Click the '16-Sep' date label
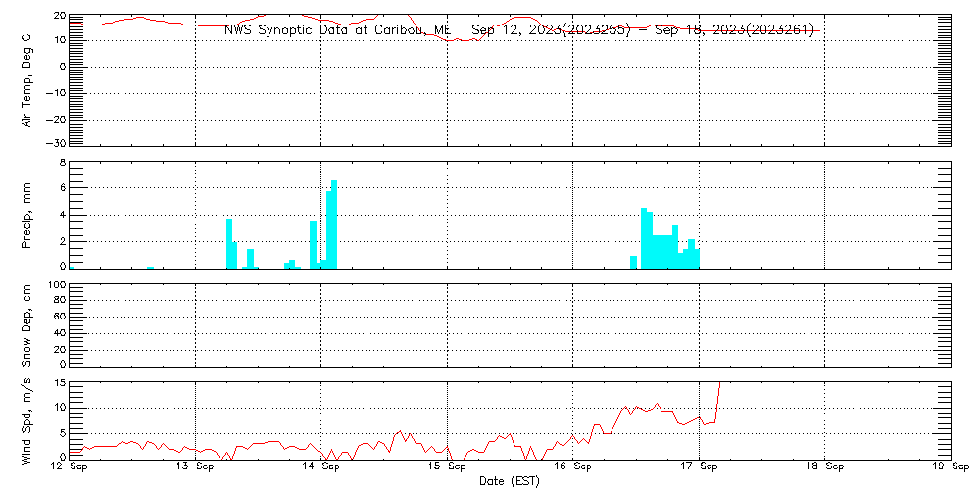Viewport: 980px width, 490px height. [573, 468]
